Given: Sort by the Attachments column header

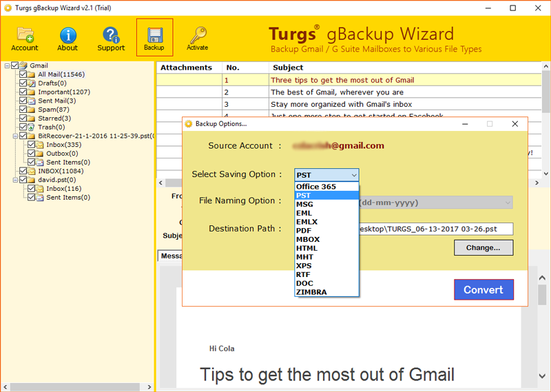Looking at the screenshot, I should coord(189,68).
